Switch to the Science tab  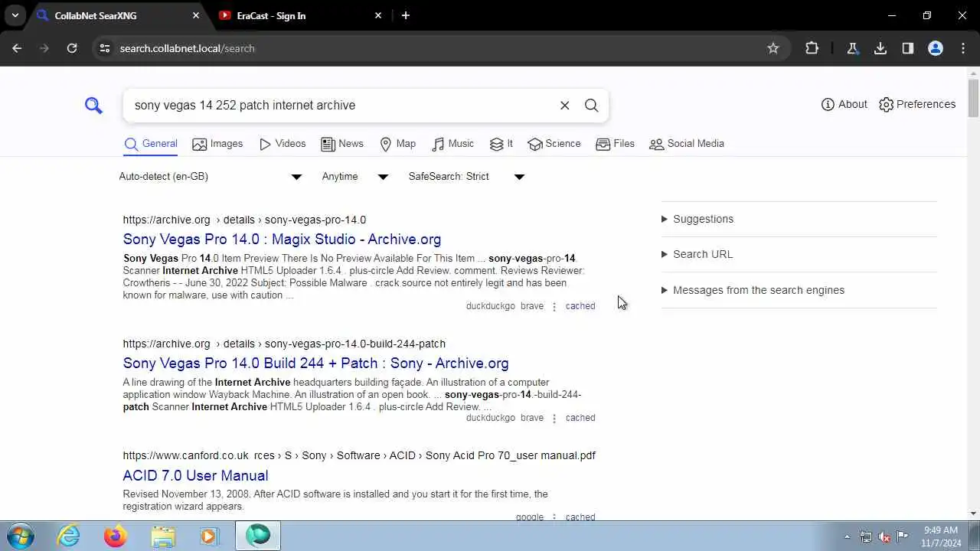pos(554,144)
